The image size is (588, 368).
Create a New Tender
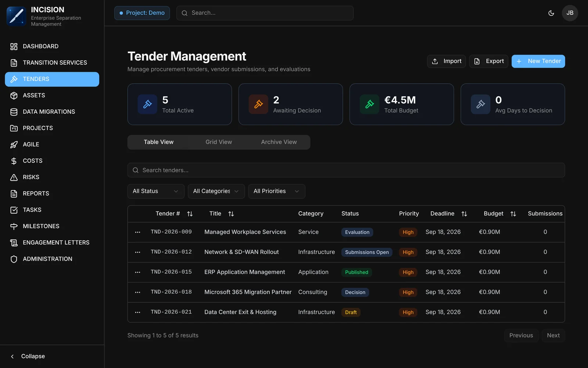pyautogui.click(x=538, y=61)
